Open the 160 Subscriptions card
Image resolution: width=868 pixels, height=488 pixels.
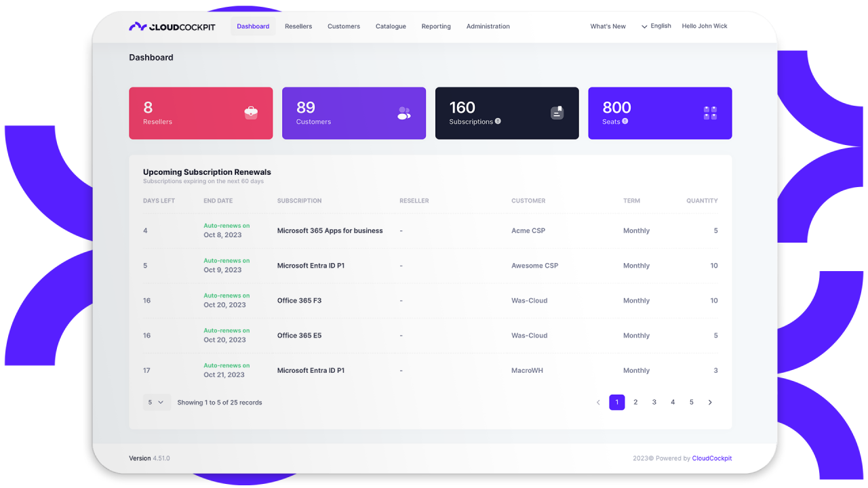[507, 113]
